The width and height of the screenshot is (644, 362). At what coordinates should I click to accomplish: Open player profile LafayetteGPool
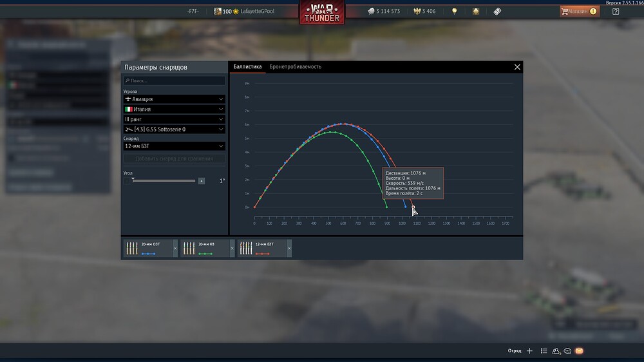tap(258, 12)
